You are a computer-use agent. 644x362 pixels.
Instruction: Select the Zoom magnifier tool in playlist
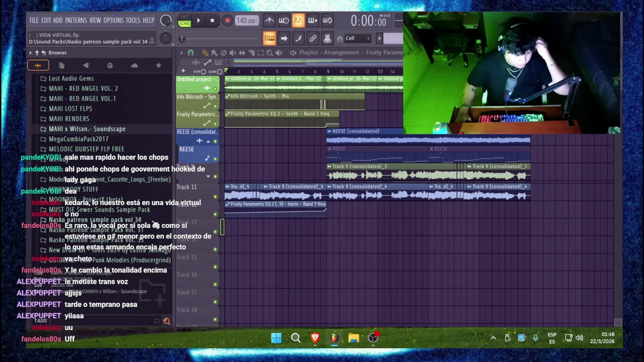(x=270, y=53)
